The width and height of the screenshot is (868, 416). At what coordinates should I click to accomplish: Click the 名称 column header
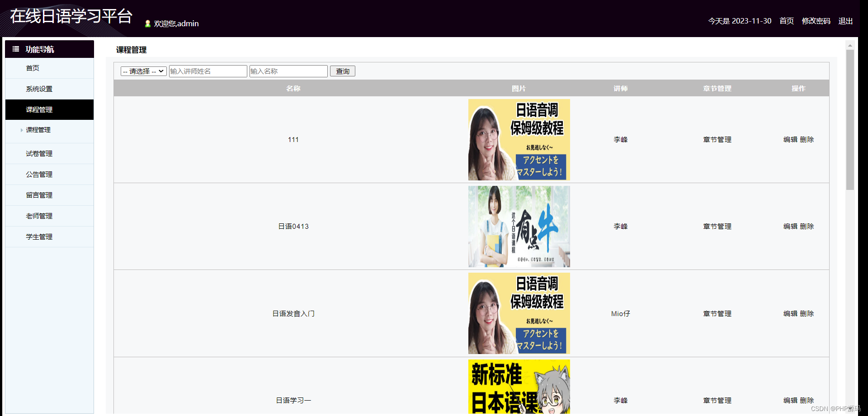pos(293,89)
